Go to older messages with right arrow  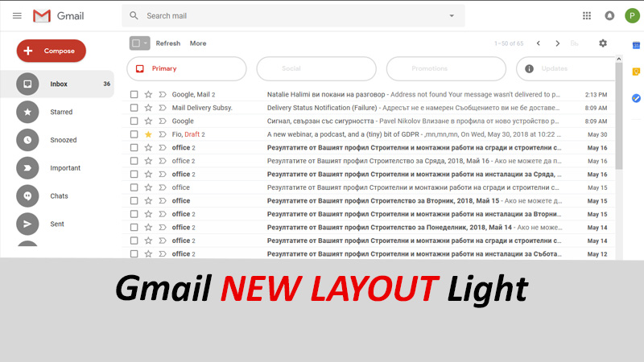[x=557, y=43]
